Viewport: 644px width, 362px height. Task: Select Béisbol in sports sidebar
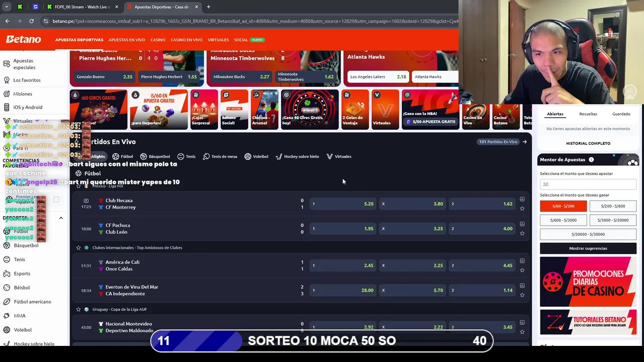[22, 288]
